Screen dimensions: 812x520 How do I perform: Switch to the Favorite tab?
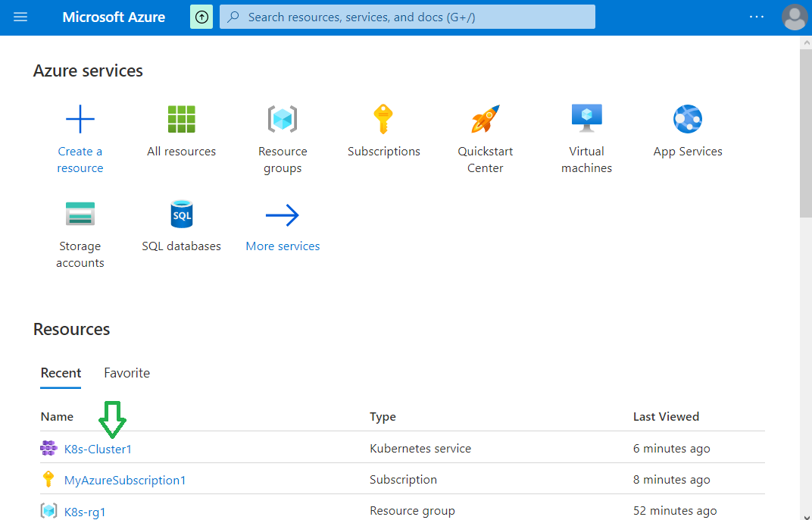[x=127, y=373]
